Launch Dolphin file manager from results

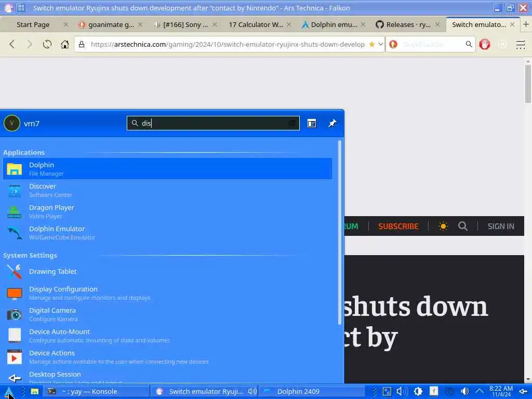tap(167, 169)
